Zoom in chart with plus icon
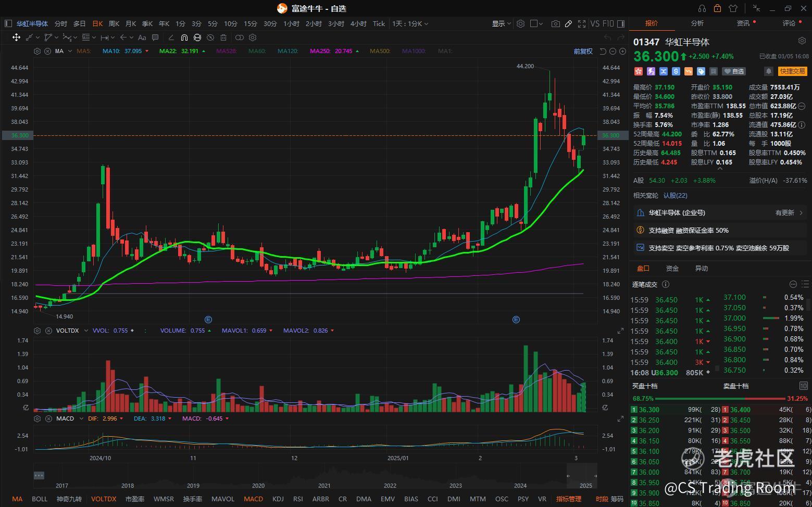The width and height of the screenshot is (812, 507). [x=622, y=51]
